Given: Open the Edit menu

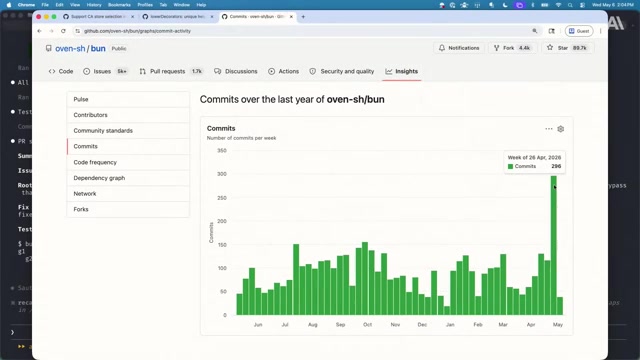Looking at the screenshot, I should click(x=60, y=5).
